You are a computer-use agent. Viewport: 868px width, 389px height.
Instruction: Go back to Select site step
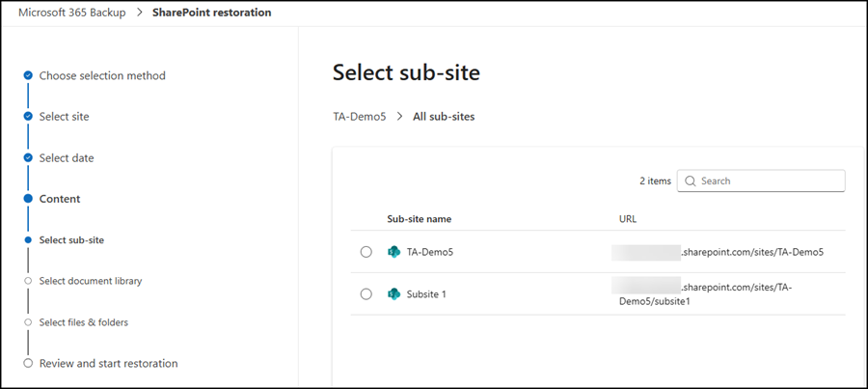65,117
